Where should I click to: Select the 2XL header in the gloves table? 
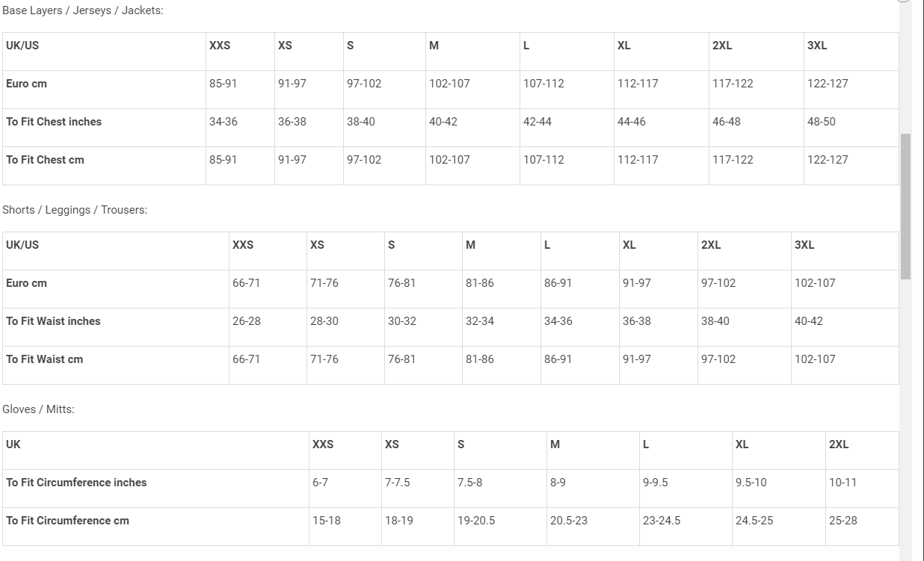(839, 444)
